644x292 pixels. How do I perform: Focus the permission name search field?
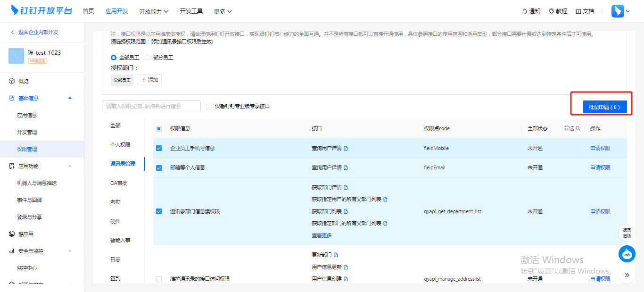tap(151, 107)
